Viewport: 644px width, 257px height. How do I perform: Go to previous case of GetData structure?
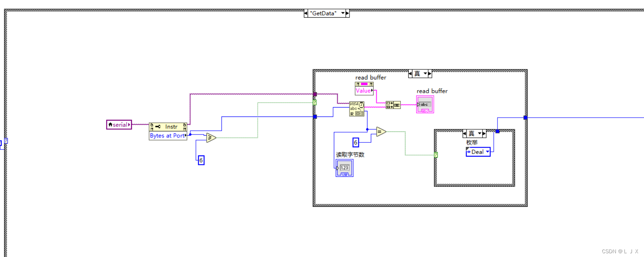(306, 13)
